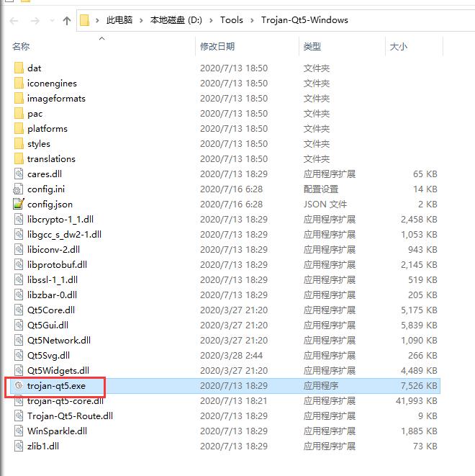Expand chevron after 此电脑 in breadcrumb
The image size is (475, 476).
141,20
